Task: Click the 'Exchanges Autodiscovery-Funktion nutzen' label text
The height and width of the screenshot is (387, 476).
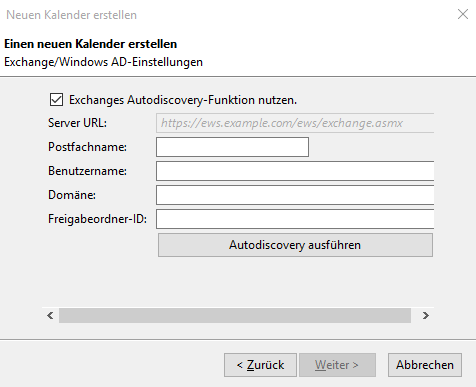Action: click(x=183, y=100)
